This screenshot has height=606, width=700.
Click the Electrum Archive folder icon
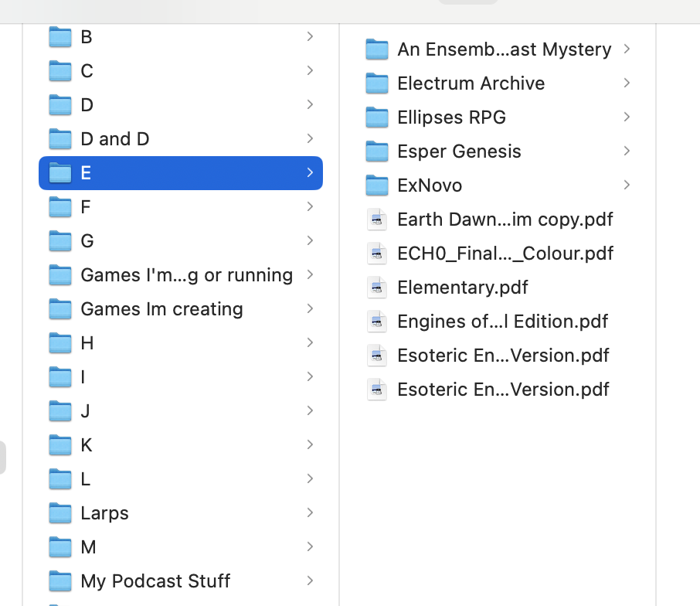point(377,83)
